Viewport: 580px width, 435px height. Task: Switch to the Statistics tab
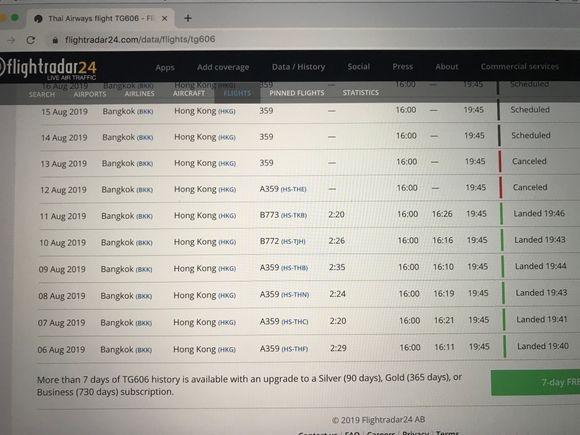[x=361, y=92]
